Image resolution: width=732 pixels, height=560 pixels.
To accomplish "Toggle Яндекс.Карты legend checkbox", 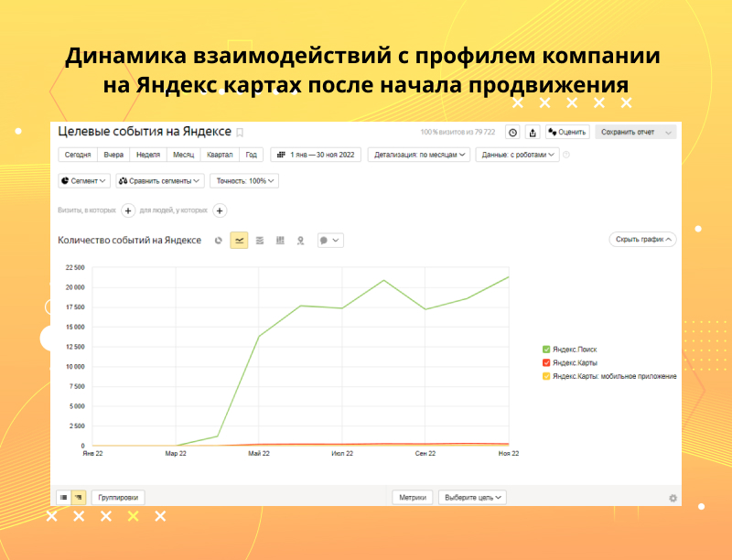I will (x=546, y=362).
